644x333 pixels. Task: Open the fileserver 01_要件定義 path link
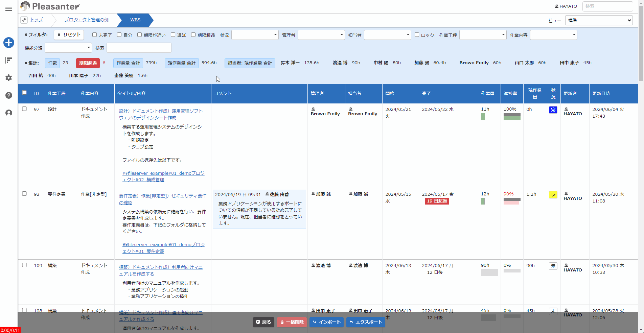[x=163, y=248]
